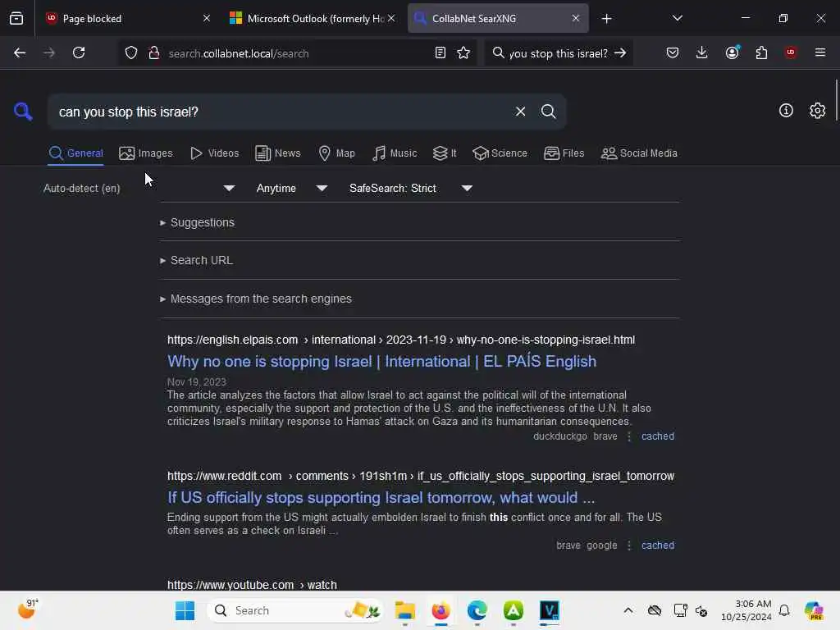
Task: Open uBlock Origin toolbar icon
Action: [790, 52]
